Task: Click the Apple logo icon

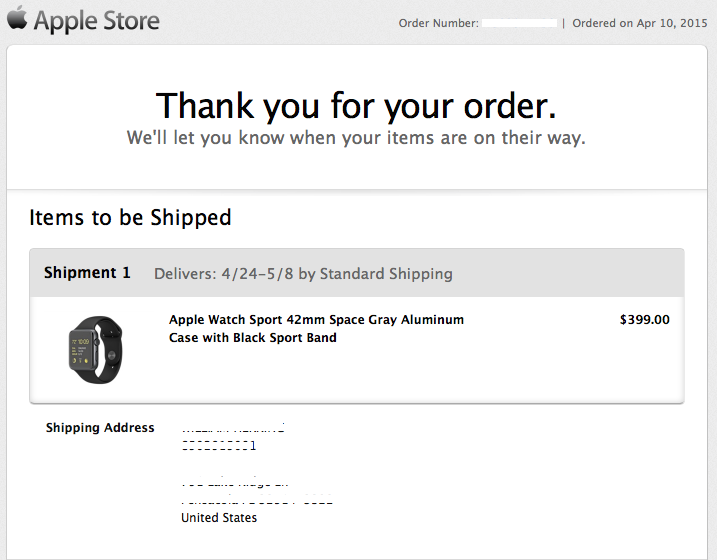Action: pyautogui.click(x=17, y=18)
